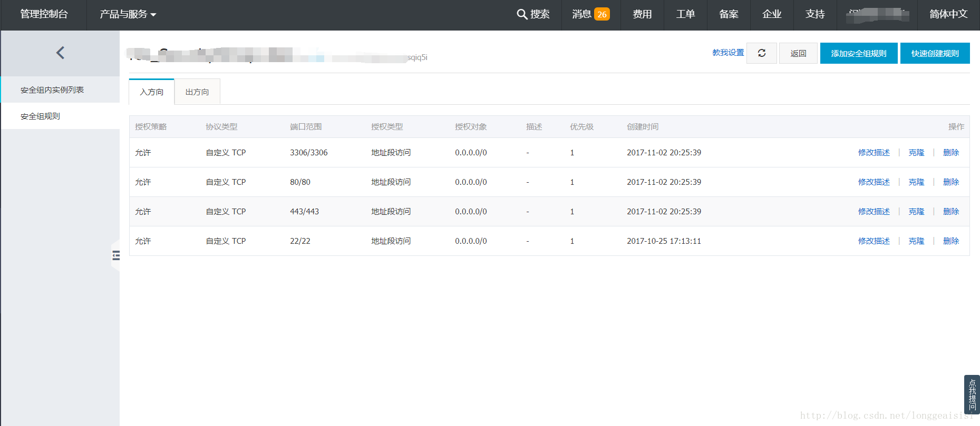This screenshot has height=426, width=980.
Task: Click 添加安全组规则 button
Action: point(858,53)
